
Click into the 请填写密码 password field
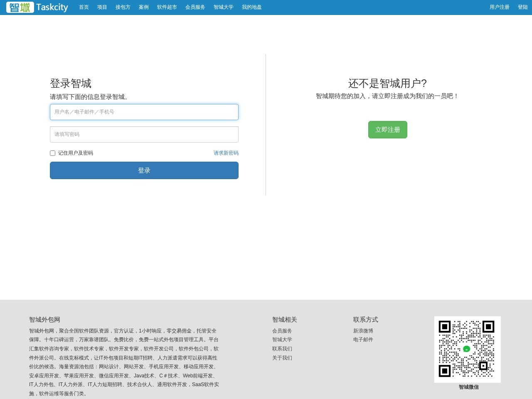tap(144, 134)
